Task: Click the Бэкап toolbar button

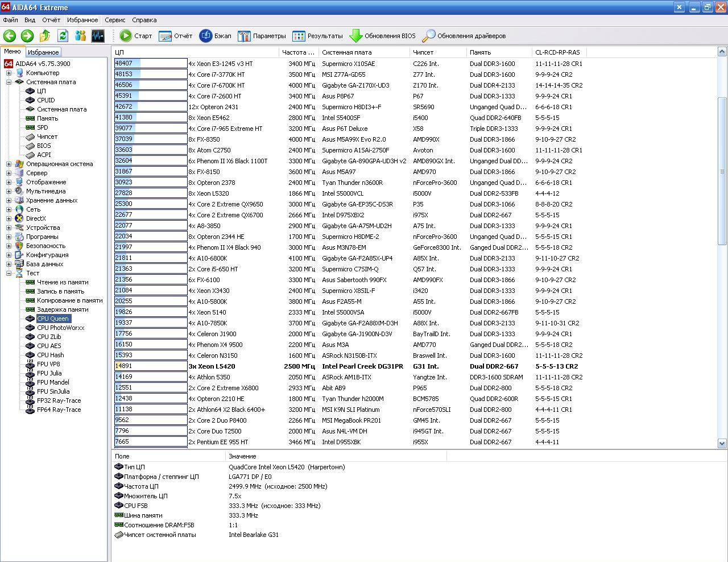Action: pyautogui.click(x=216, y=36)
